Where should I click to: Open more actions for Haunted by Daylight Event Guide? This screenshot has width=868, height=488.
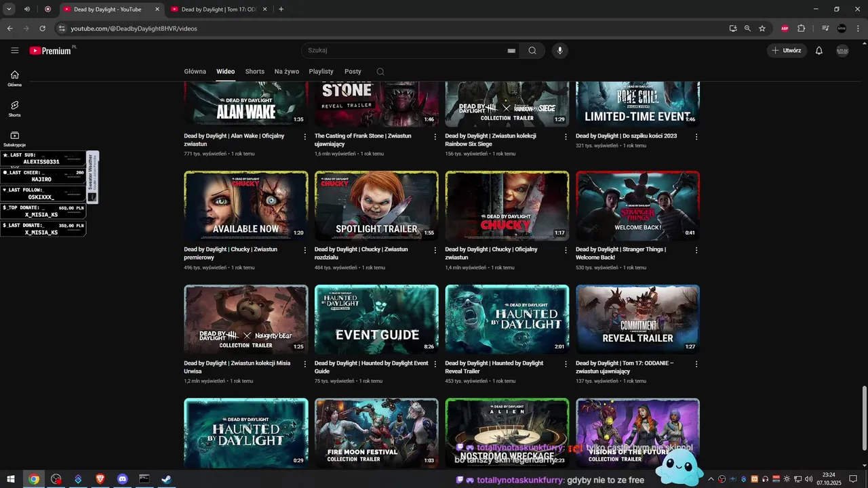[435, 364]
